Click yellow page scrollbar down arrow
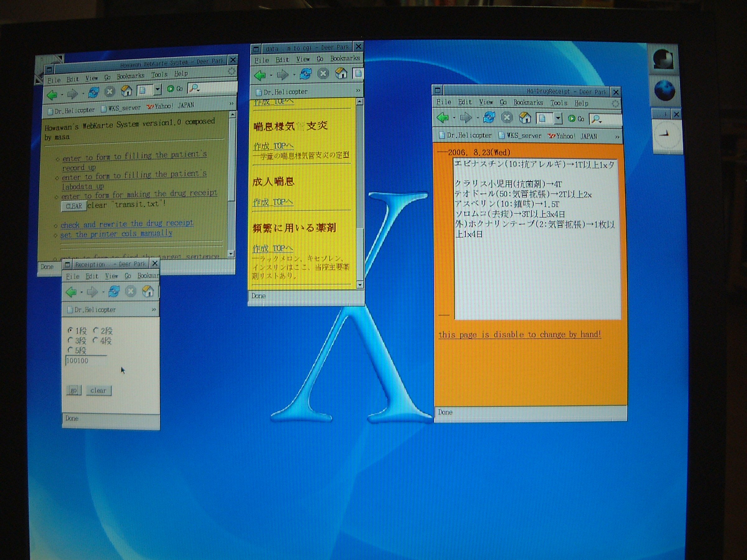This screenshot has height=560, width=747. tap(360, 285)
